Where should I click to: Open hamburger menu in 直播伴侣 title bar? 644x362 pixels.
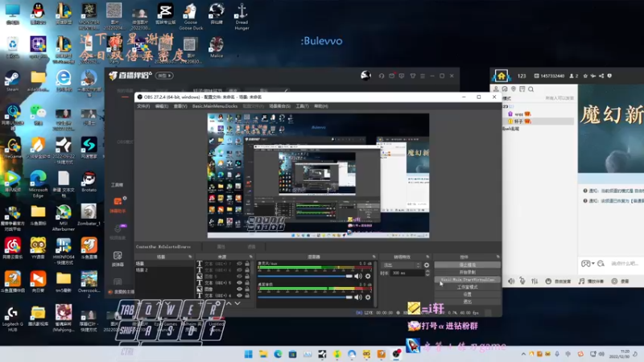pos(423,76)
